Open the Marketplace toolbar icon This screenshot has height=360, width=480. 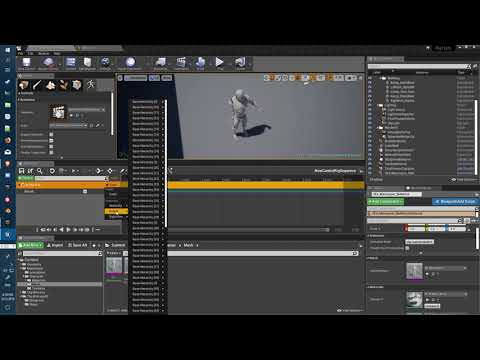[x=87, y=63]
